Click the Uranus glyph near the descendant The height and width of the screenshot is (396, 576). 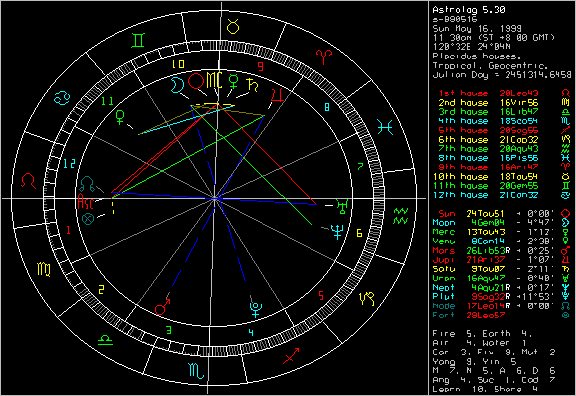[342, 206]
